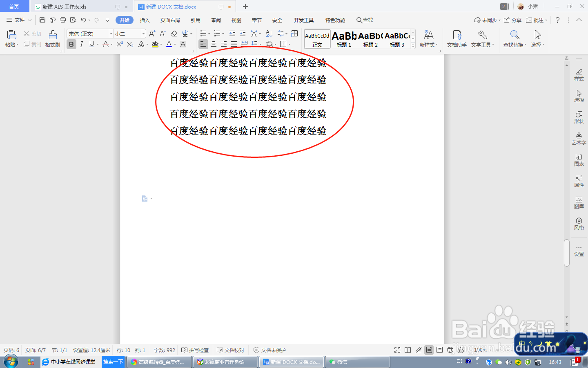Expand the styles gallery dropdown arrow
588x368 pixels.
click(413, 46)
